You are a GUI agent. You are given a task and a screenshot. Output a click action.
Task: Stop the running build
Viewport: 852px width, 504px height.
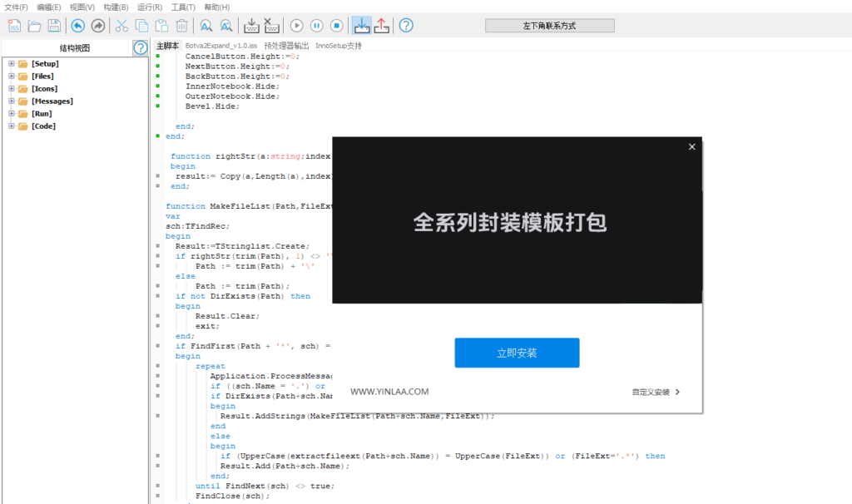point(335,25)
